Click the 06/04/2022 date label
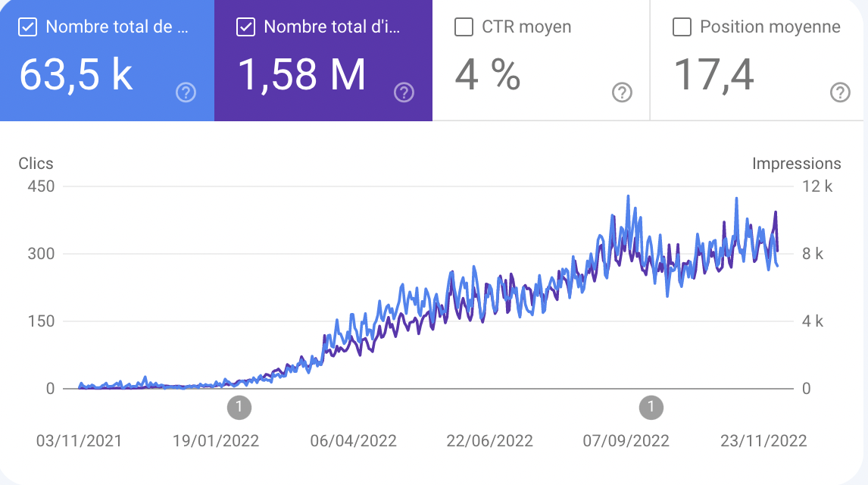The width and height of the screenshot is (868, 485). click(x=353, y=441)
